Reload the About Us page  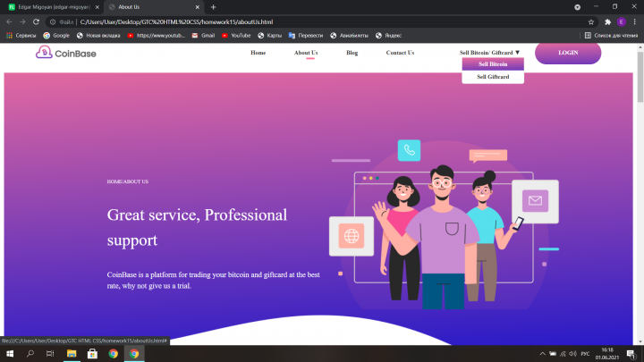(x=36, y=21)
